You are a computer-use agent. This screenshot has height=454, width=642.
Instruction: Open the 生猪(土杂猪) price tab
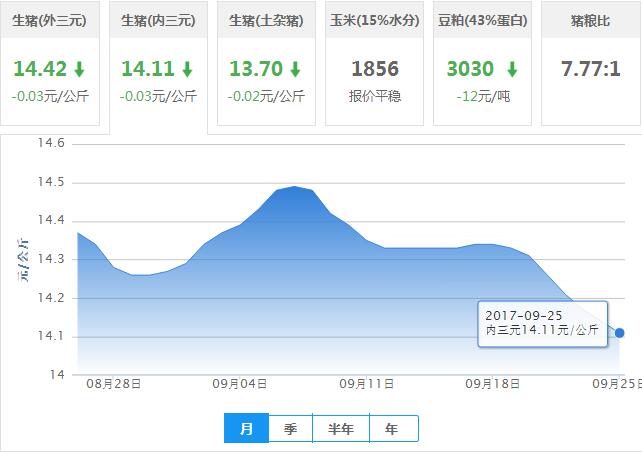266,21
